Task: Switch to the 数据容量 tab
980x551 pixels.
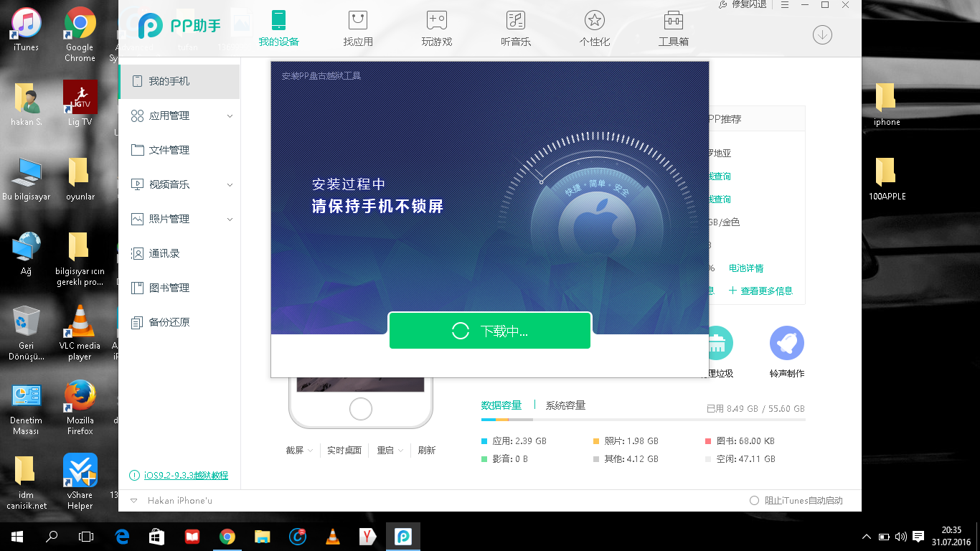Action: click(501, 405)
